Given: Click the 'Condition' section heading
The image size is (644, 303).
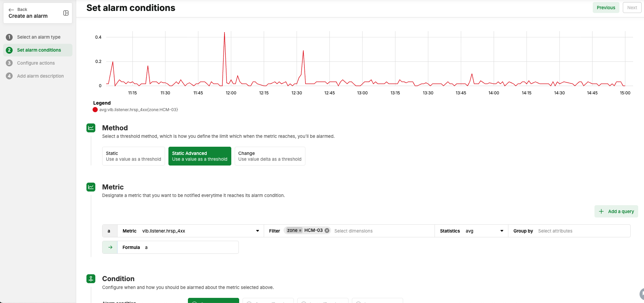Looking at the screenshot, I should [118, 279].
